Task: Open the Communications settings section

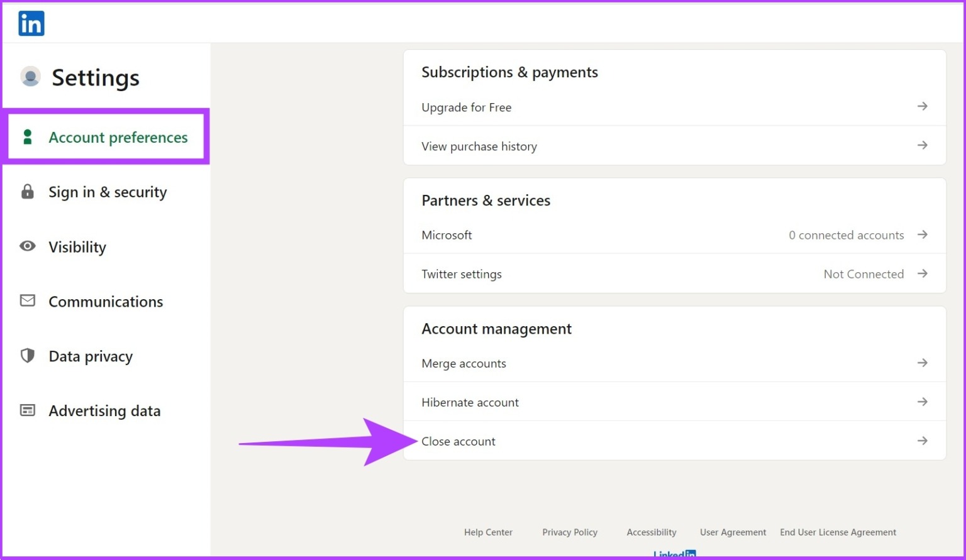Action: point(106,301)
